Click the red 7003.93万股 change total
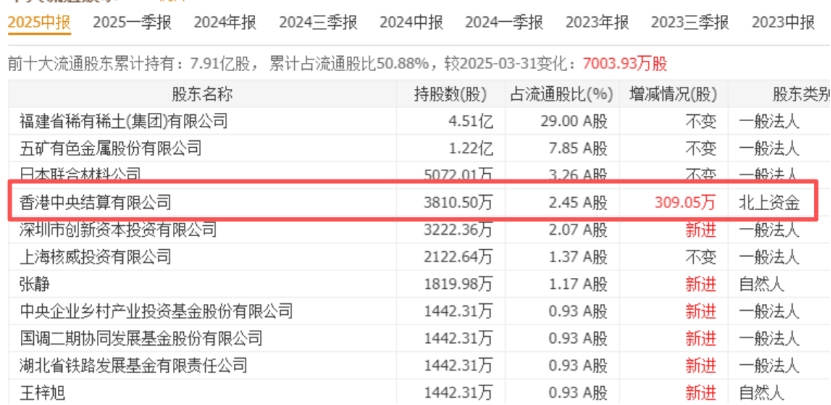The width and height of the screenshot is (831, 405). (x=625, y=64)
